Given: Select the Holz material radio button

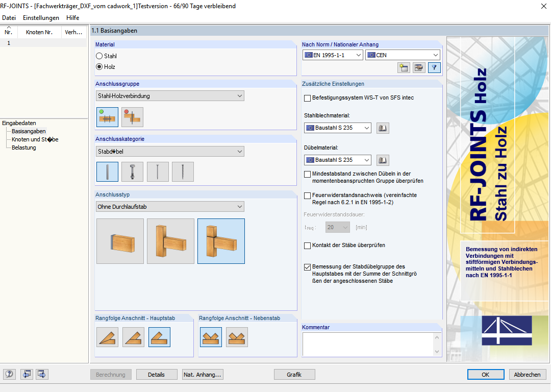Looking at the screenshot, I should (x=99, y=67).
